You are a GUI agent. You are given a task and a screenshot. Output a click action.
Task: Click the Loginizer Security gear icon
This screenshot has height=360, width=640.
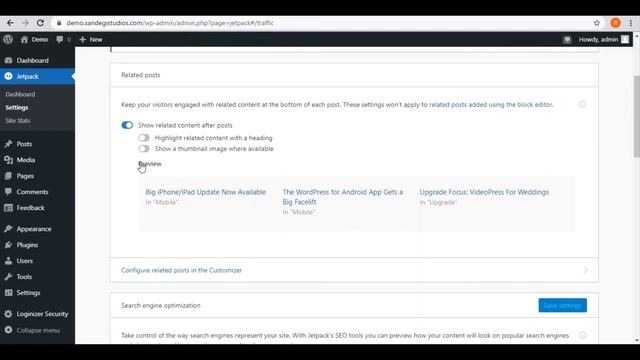click(9, 314)
